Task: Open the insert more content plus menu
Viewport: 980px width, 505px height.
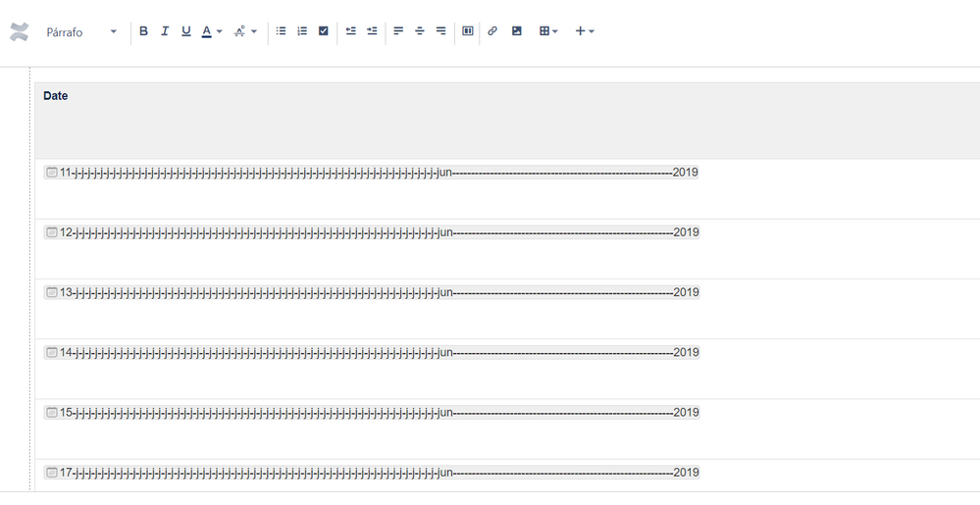Action: click(585, 30)
